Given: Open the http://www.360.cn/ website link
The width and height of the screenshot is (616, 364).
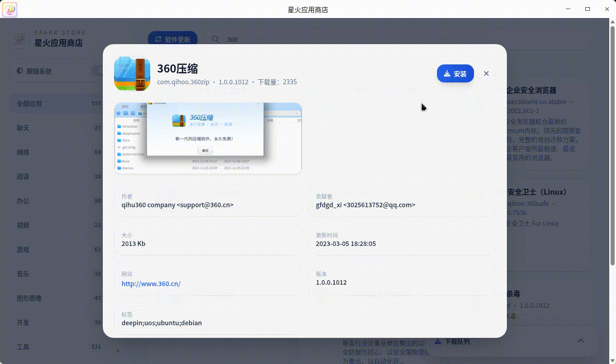Looking at the screenshot, I should 151,283.
